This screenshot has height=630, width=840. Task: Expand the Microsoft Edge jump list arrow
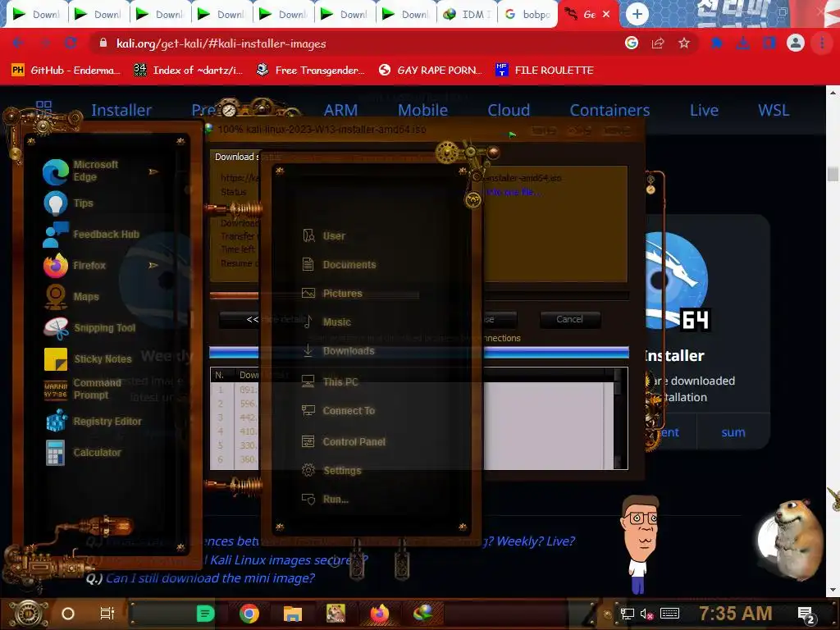[153, 171]
